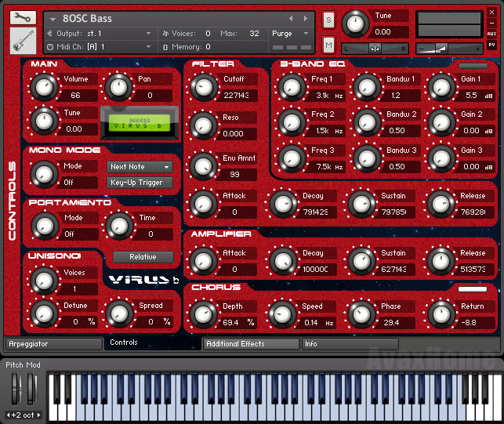The width and height of the screenshot is (504, 424).
Task: Click the bass guitar instrument icon
Action: pos(23,41)
